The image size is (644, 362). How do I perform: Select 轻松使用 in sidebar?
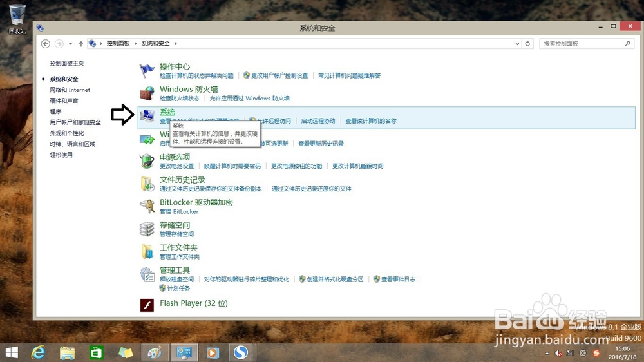click(x=61, y=155)
